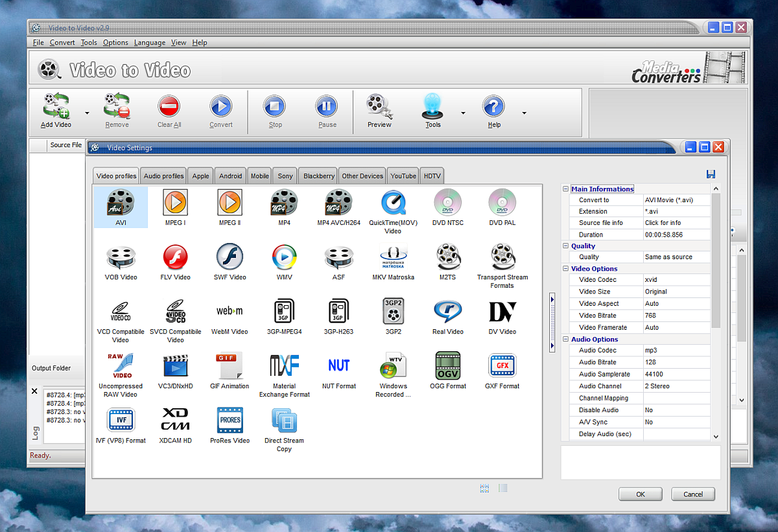Select XDCAM HD profile

click(175, 425)
